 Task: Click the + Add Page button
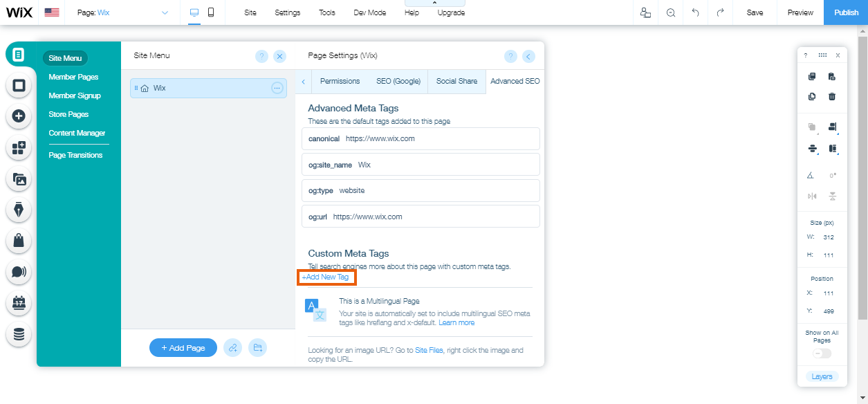click(x=183, y=348)
